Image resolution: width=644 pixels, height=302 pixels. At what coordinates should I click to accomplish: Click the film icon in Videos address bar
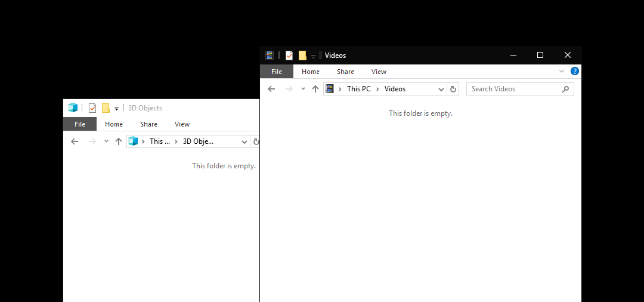point(330,89)
